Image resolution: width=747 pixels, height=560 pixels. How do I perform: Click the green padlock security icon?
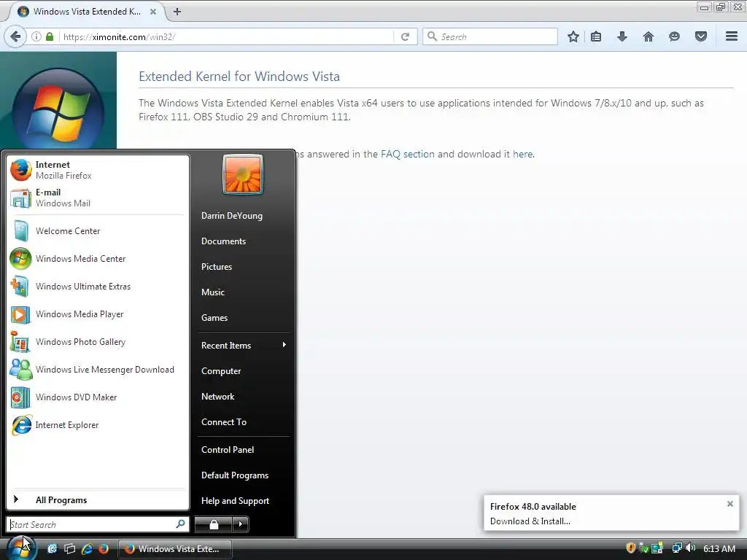pyautogui.click(x=50, y=36)
